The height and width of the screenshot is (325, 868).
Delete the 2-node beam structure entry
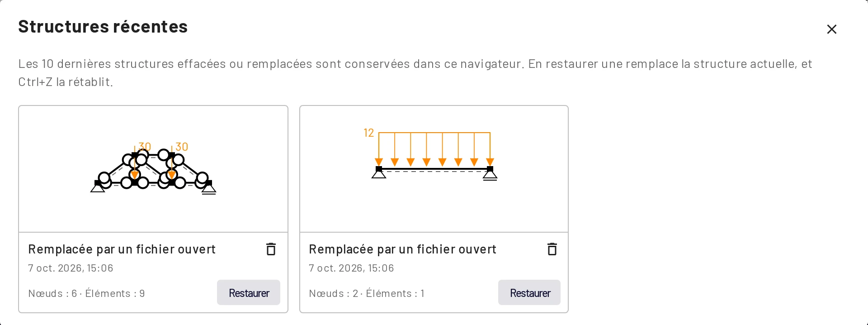click(x=552, y=249)
